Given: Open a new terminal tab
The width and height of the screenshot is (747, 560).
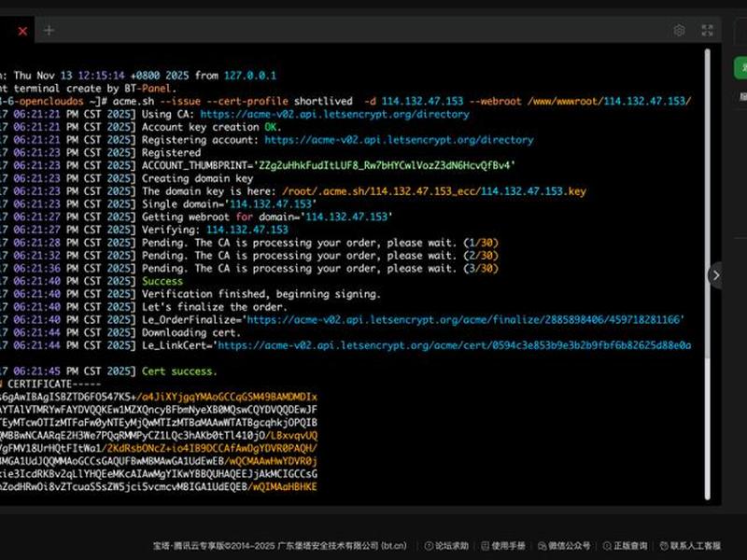Looking at the screenshot, I should click(49, 31).
